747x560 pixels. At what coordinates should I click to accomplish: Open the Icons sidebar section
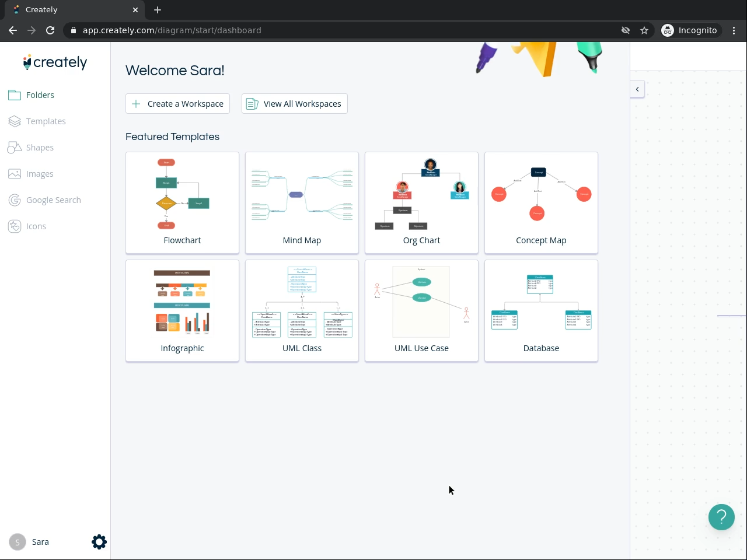[27, 226]
